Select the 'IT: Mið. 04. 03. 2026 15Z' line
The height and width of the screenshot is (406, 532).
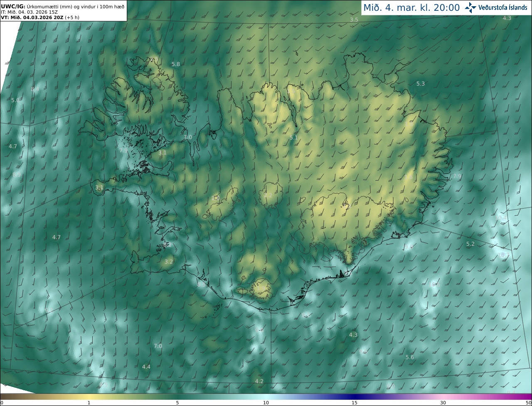[x=29, y=12]
